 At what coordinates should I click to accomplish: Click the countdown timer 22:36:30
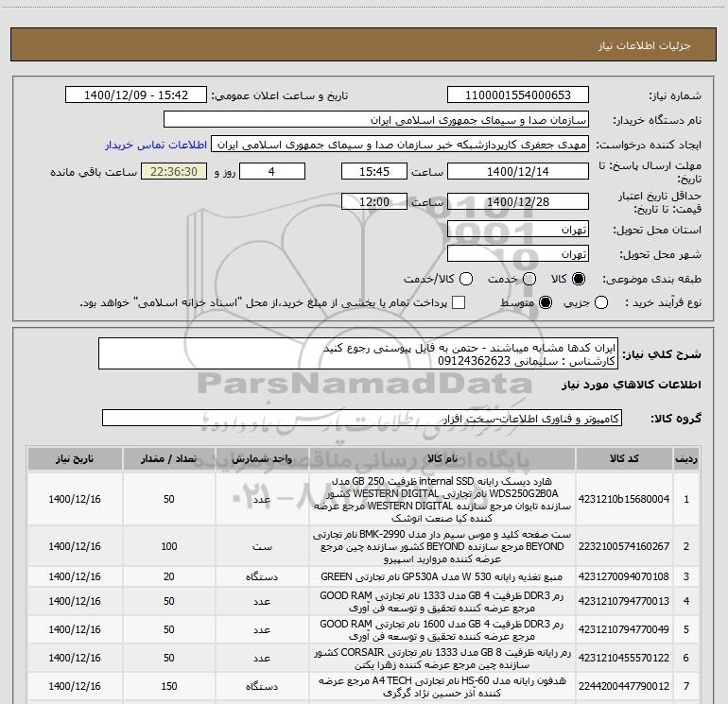pos(174,171)
